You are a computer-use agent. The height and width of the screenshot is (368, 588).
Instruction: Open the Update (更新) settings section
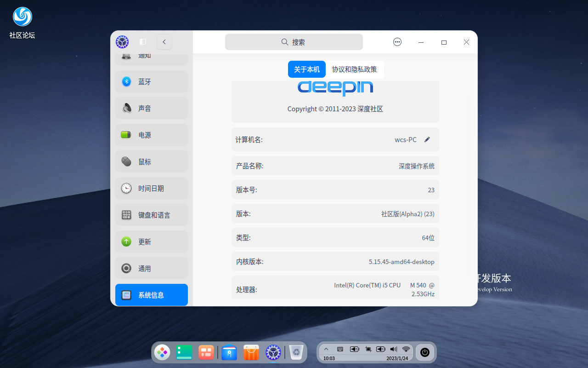(152, 241)
